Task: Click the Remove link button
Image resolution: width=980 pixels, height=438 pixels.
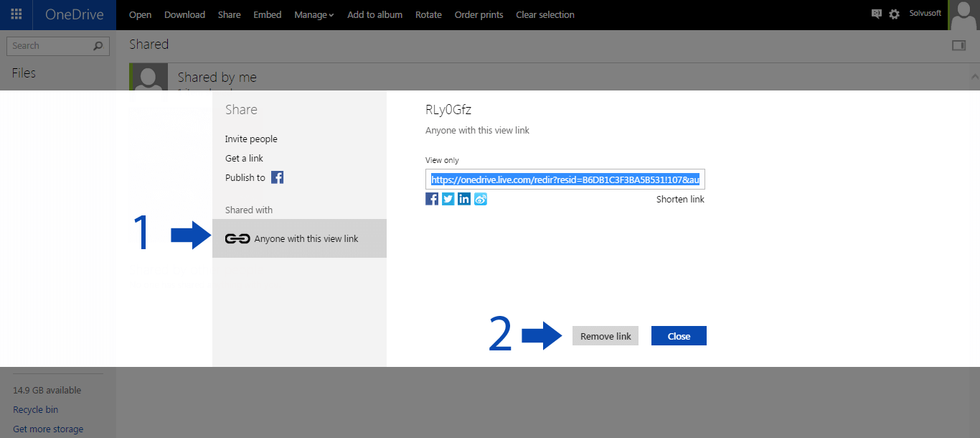Action: [606, 336]
